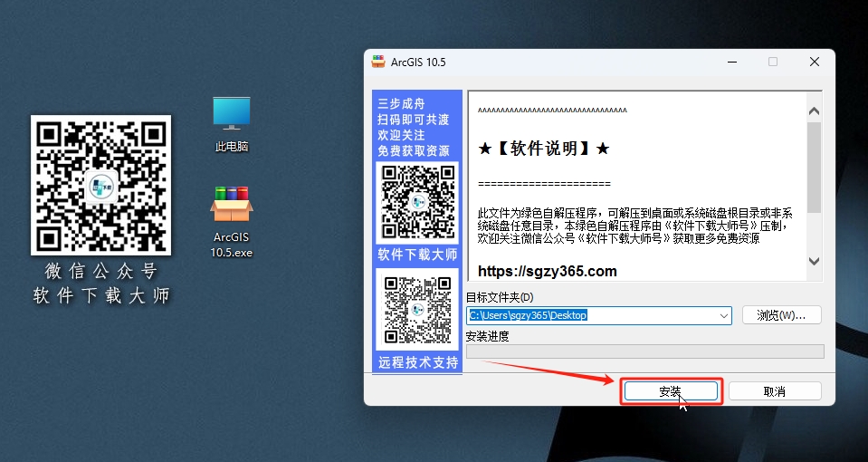Open the 目标文件夹 dropdown arrow
Viewport: 868px width, 462px height.
point(723,316)
